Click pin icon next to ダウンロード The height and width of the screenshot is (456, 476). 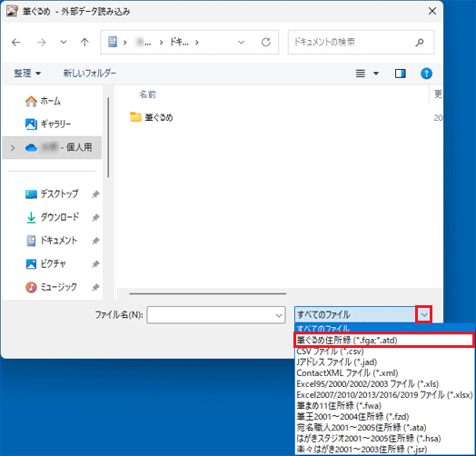(95, 217)
